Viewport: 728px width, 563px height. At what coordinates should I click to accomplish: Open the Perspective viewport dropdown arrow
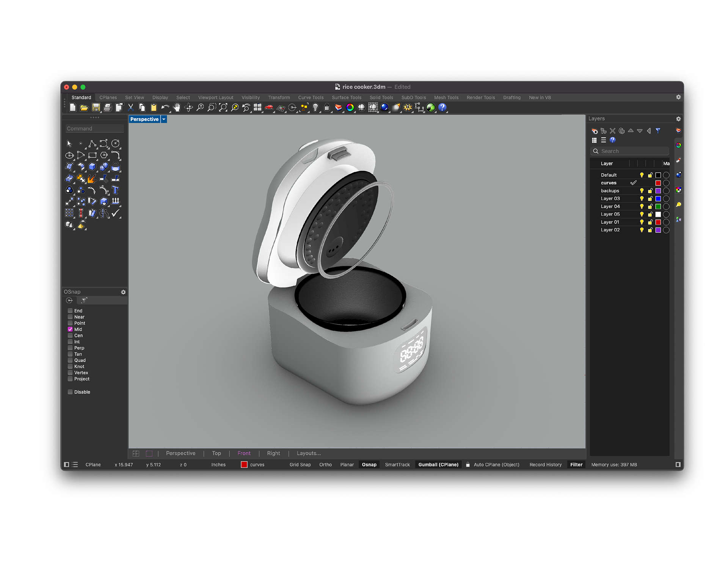point(164,119)
